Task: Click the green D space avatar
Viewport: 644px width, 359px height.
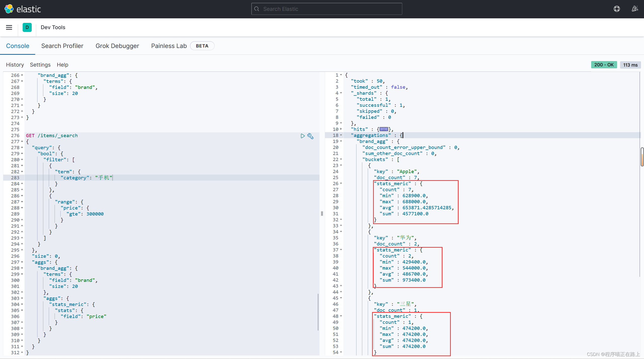Action: (x=27, y=27)
